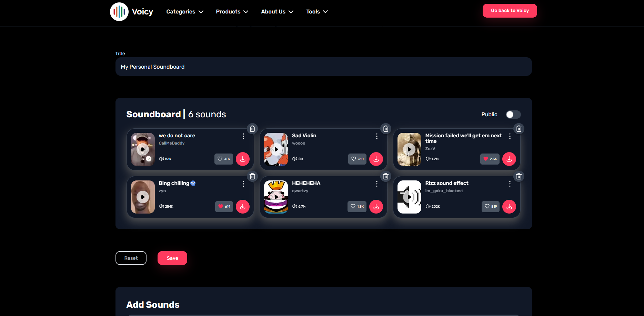Screen dimensions: 644x316
Task: Download the 'Rizz sound effect' sound
Action: (x=509, y=207)
